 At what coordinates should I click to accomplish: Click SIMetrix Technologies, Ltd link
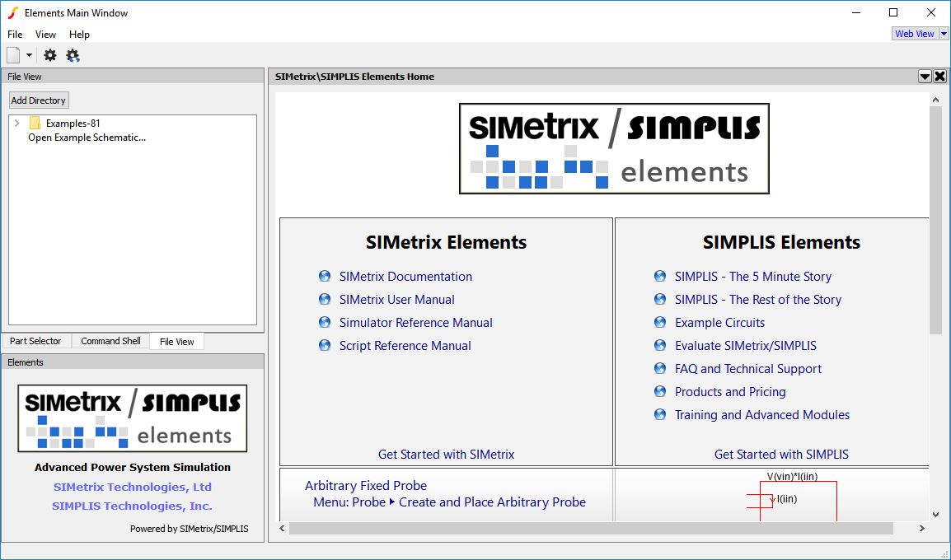[x=132, y=487]
